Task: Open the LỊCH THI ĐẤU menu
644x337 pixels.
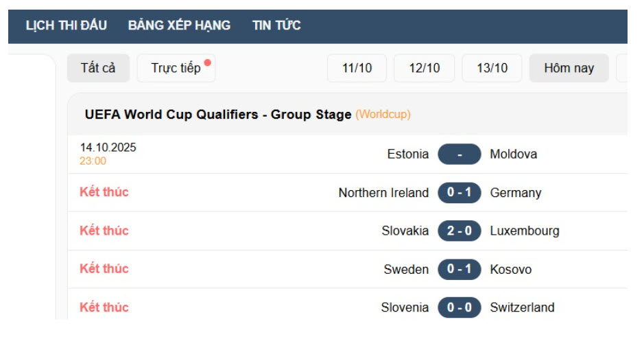Action: 67,25
